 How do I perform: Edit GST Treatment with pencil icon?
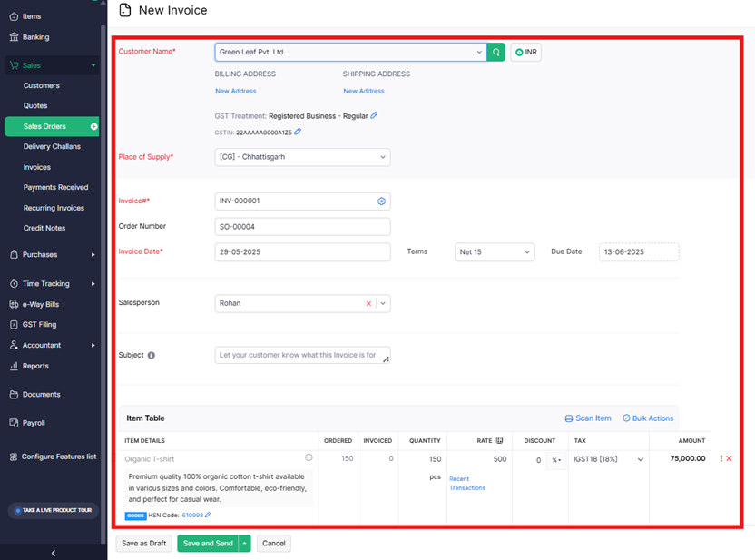[374, 115]
